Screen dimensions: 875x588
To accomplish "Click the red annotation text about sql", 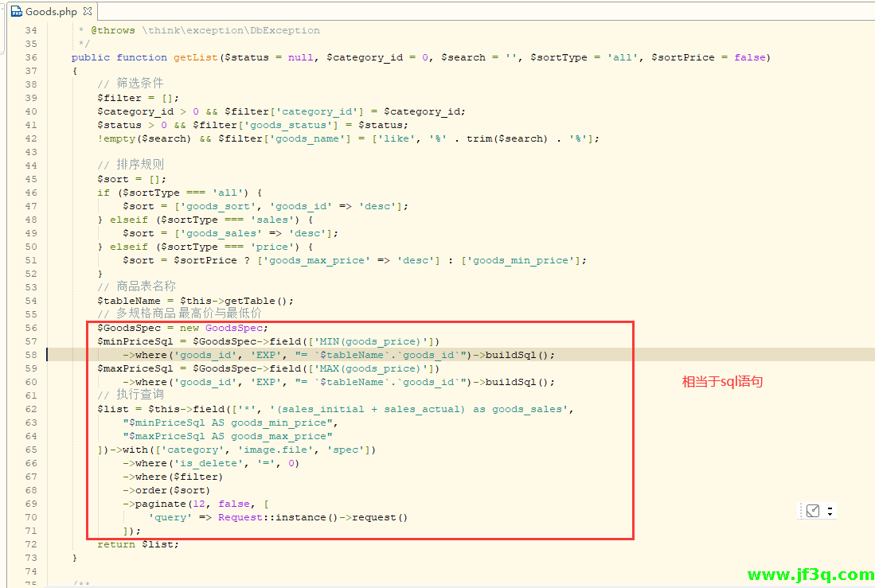I will (x=722, y=382).
